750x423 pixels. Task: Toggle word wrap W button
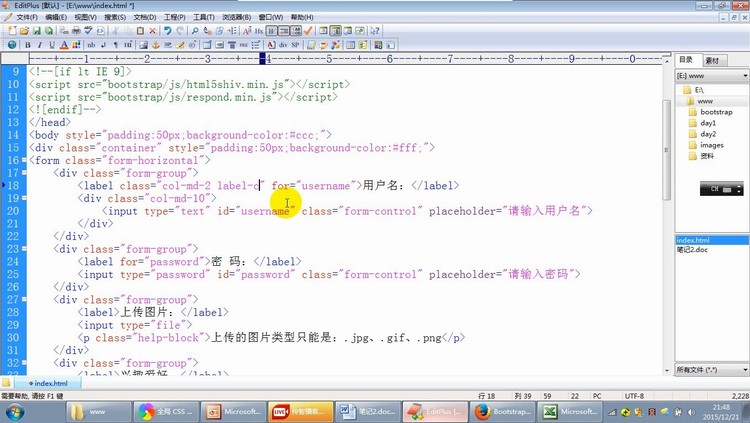pyautogui.click(x=271, y=31)
